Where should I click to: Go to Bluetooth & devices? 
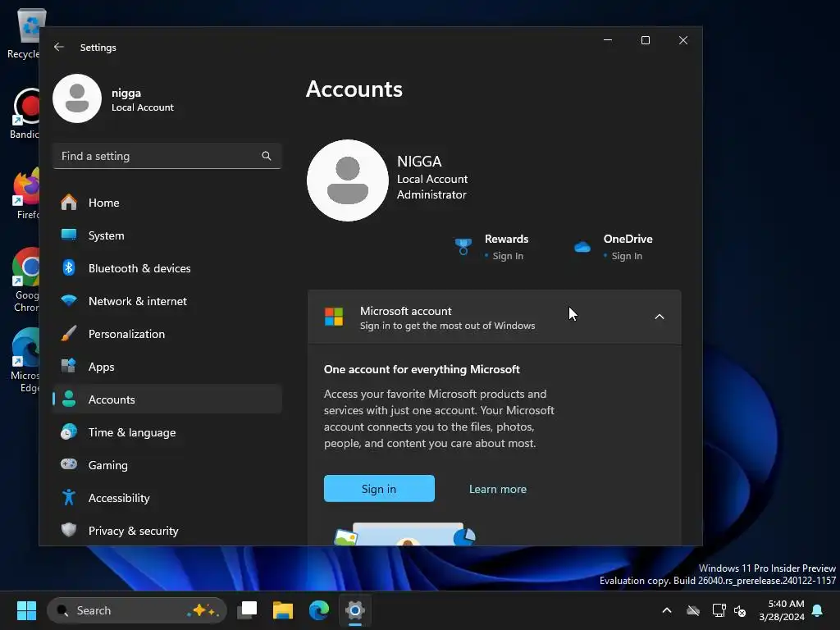[x=167, y=268]
